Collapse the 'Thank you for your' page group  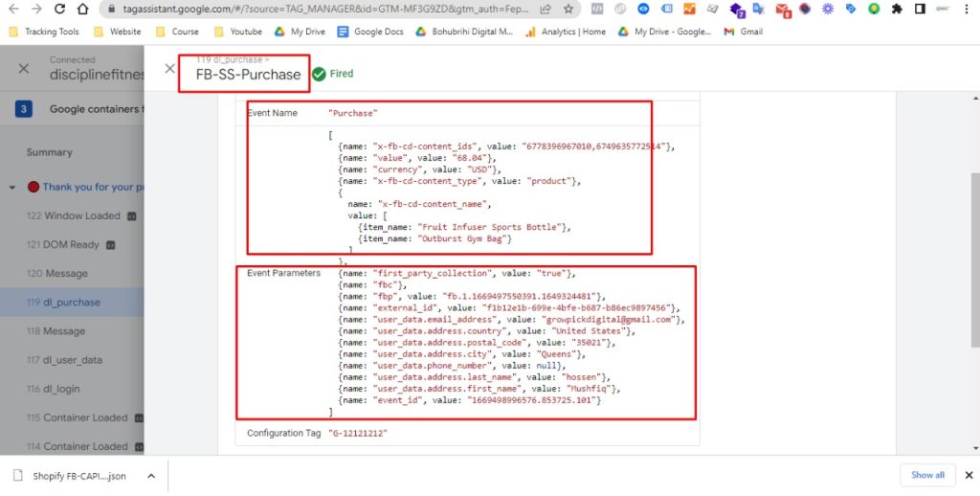[12, 188]
